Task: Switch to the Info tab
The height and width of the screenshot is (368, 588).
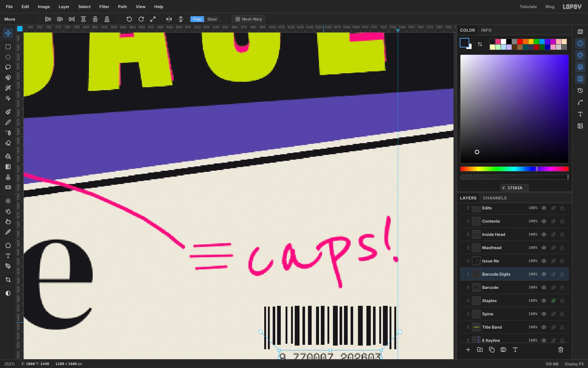Action: point(486,30)
